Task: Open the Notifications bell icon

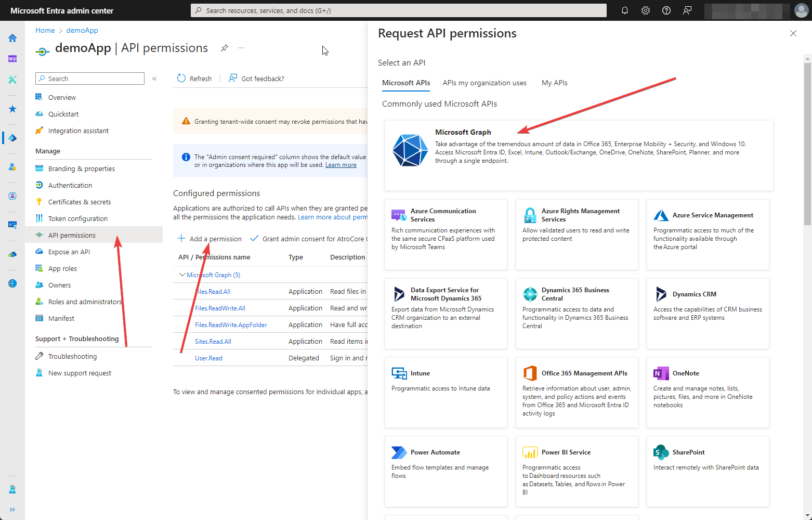Action: pyautogui.click(x=624, y=10)
